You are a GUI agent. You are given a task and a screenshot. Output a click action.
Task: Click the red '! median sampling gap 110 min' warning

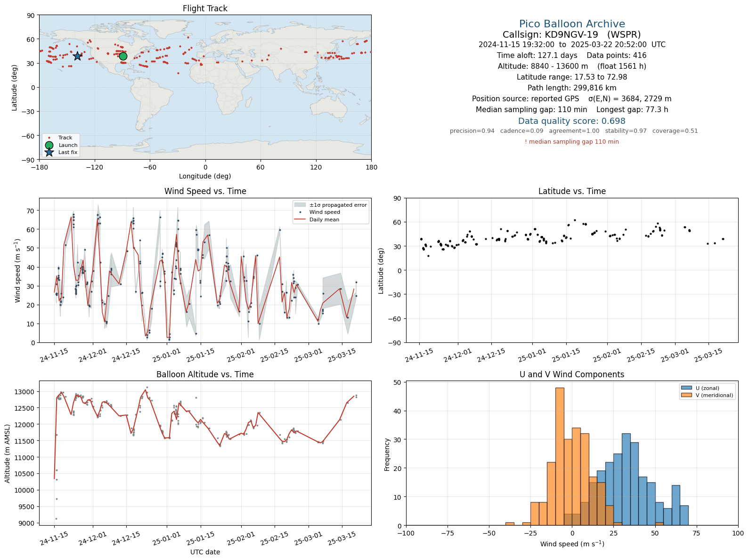[x=572, y=142]
